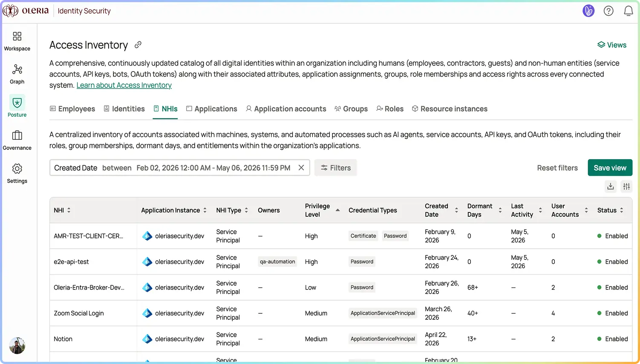Switch to the Groups tab
Screen dimensions: 640x364
click(351, 109)
